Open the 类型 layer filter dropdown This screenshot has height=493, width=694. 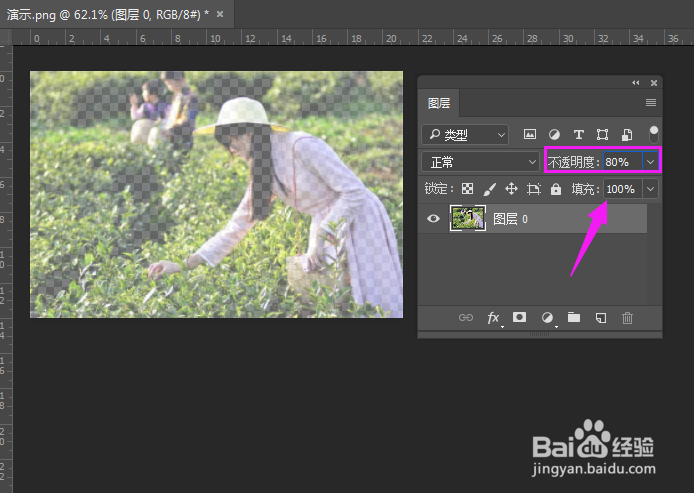465,135
